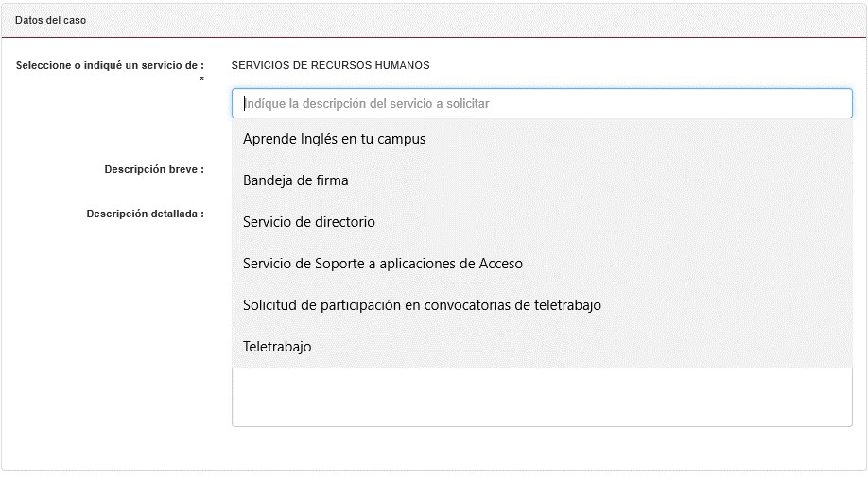Open the English learning campus service entry

335,139
